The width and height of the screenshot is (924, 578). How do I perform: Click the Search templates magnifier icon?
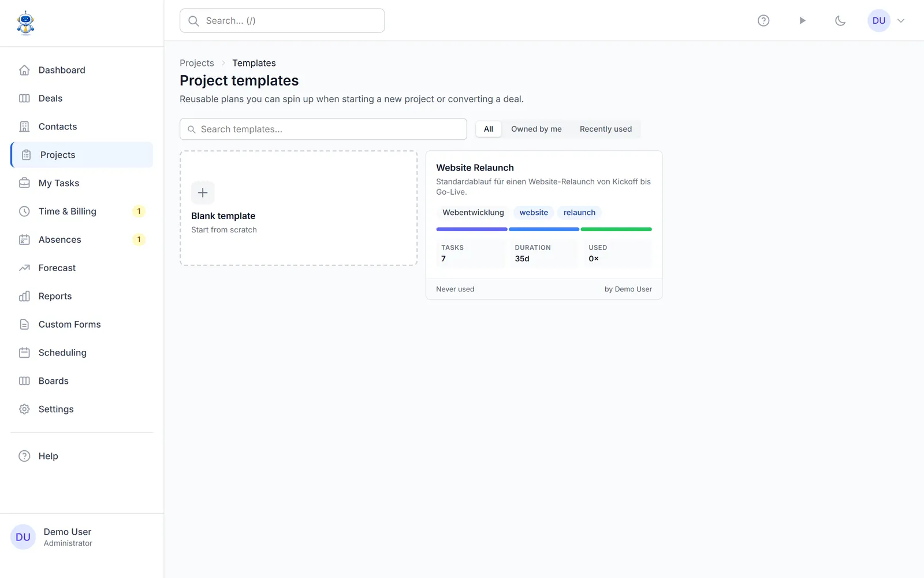pos(192,129)
